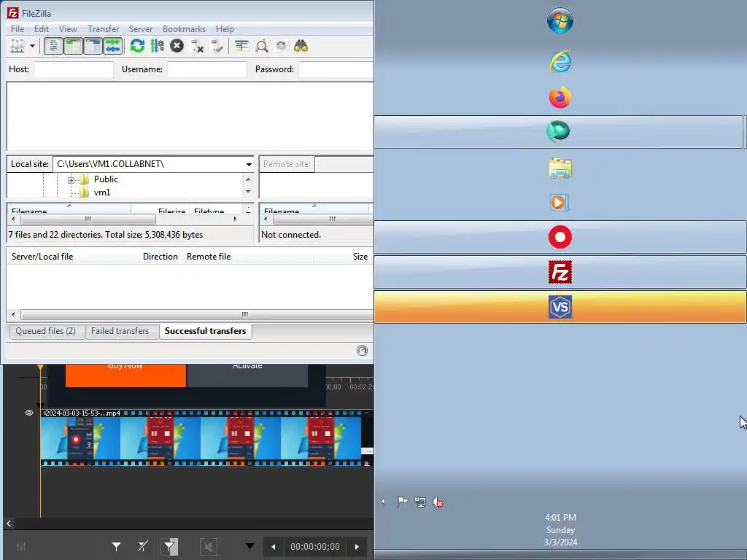Click Reconnect to last server icon
The image size is (747, 560).
click(x=217, y=46)
